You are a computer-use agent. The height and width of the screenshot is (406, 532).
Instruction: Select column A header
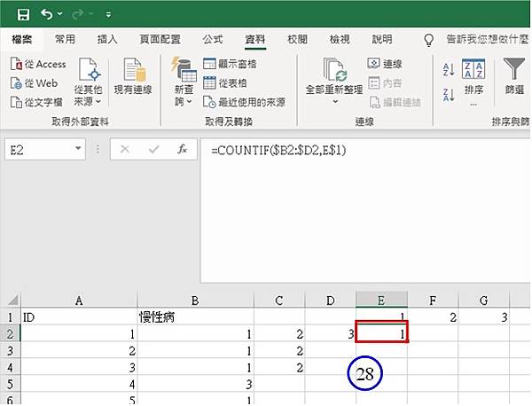(x=79, y=301)
